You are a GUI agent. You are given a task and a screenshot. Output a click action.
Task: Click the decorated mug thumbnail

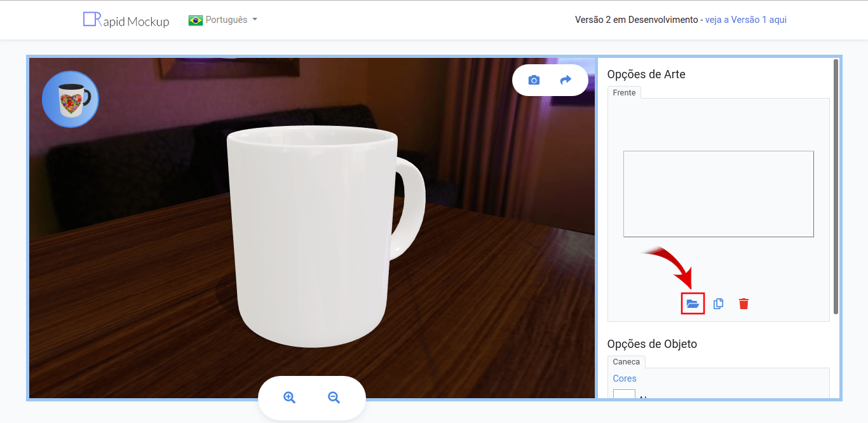point(70,99)
